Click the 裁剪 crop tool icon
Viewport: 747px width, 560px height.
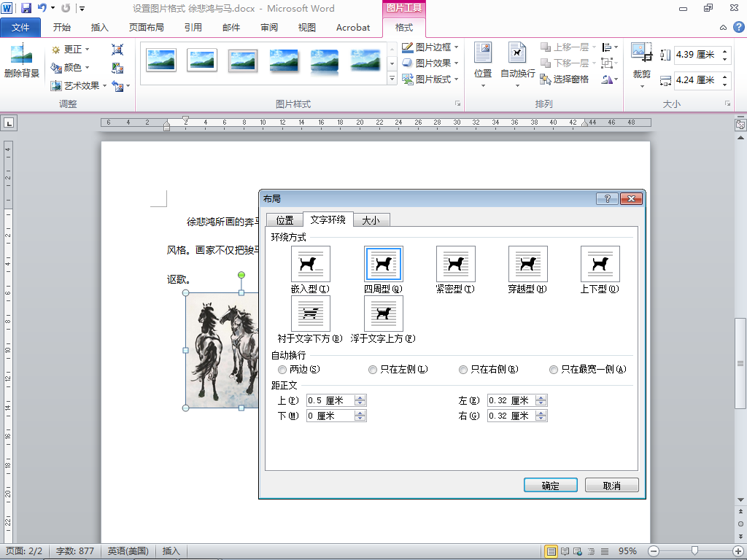point(641,52)
